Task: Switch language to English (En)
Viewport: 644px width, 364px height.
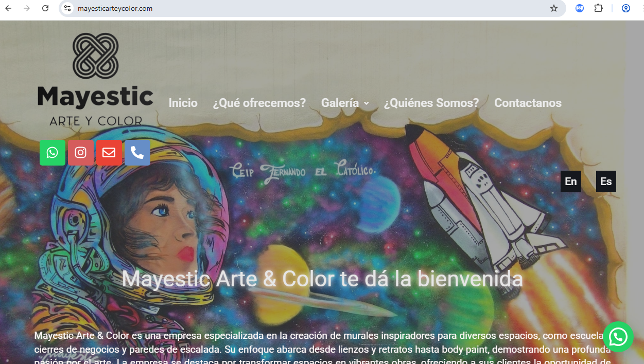Action: pyautogui.click(x=570, y=181)
